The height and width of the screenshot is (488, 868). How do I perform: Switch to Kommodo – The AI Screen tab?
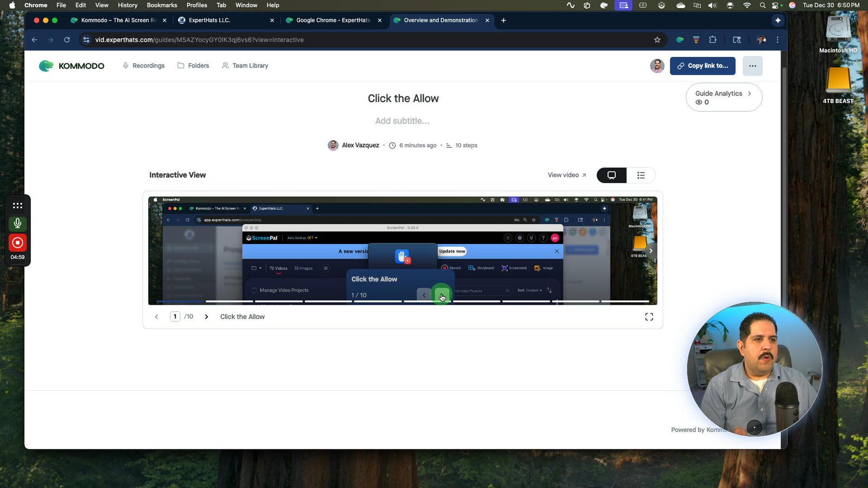[x=118, y=20]
